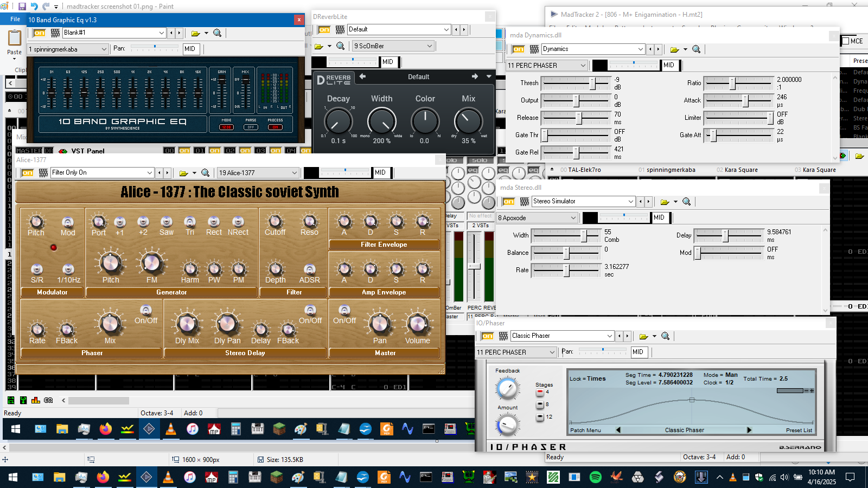Open 1 spinningmerkaba instrument dropdown

click(x=68, y=49)
